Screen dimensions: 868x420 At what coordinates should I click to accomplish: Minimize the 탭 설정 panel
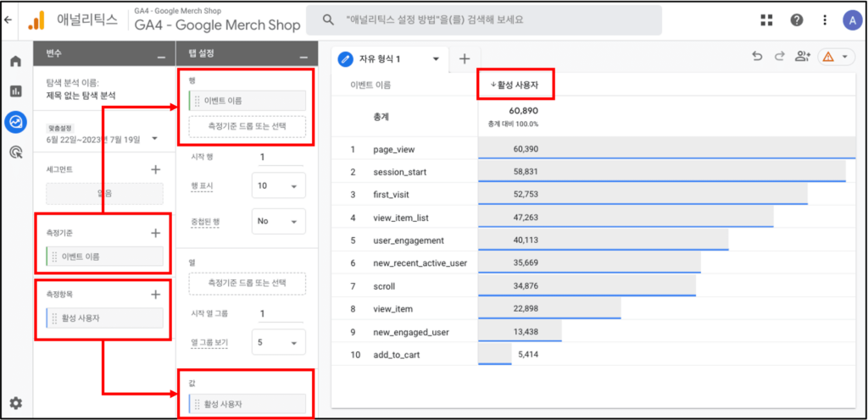pyautogui.click(x=303, y=57)
